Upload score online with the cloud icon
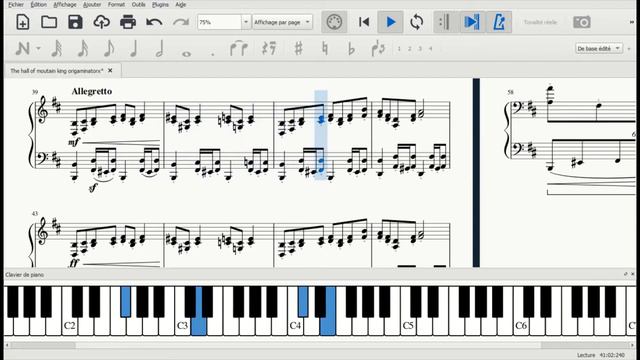640x360 pixels. [101, 22]
